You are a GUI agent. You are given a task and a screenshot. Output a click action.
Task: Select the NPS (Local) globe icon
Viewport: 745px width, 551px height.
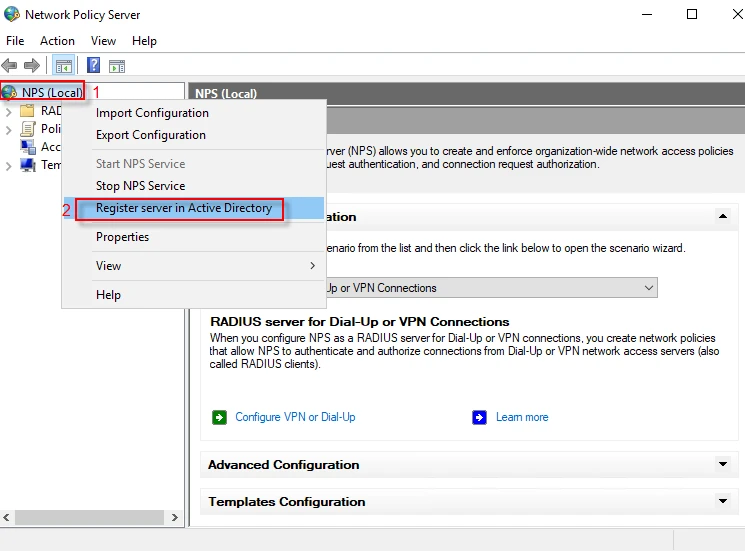pyautogui.click(x=11, y=92)
